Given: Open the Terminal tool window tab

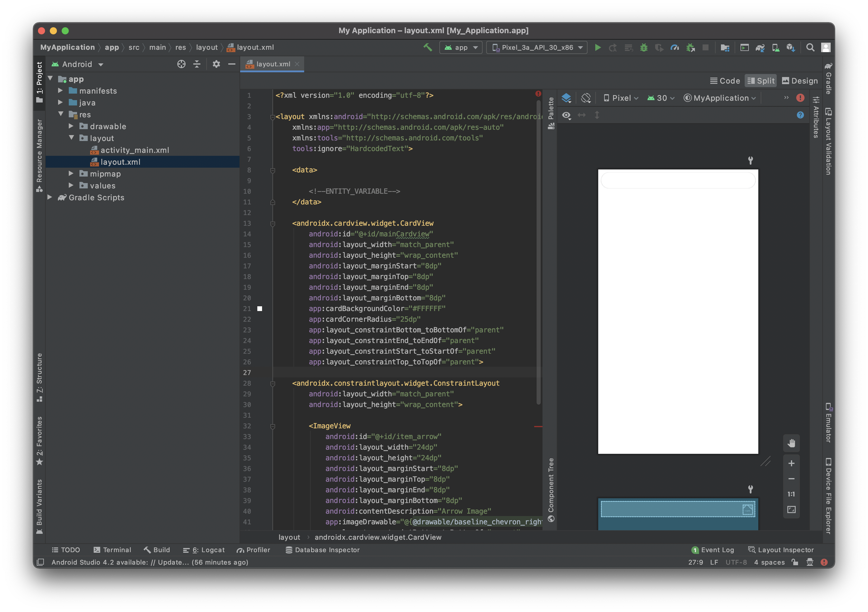Looking at the screenshot, I should tap(112, 550).
